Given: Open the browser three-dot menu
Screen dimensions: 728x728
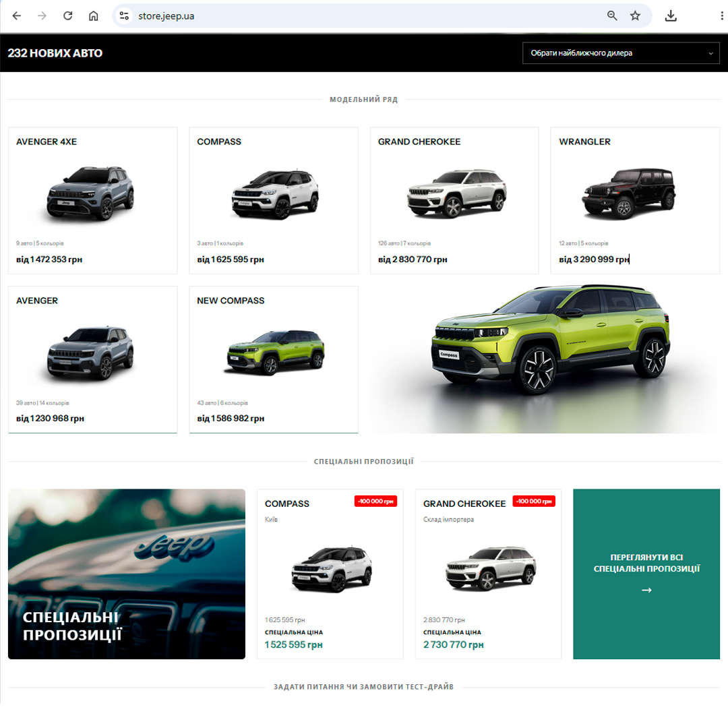Looking at the screenshot, I should click(x=721, y=16).
